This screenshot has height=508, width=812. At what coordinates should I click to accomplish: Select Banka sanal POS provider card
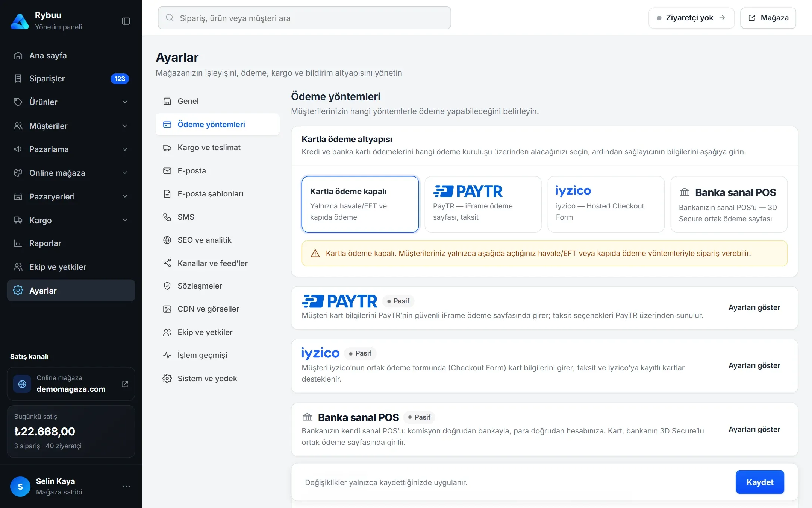(x=729, y=204)
